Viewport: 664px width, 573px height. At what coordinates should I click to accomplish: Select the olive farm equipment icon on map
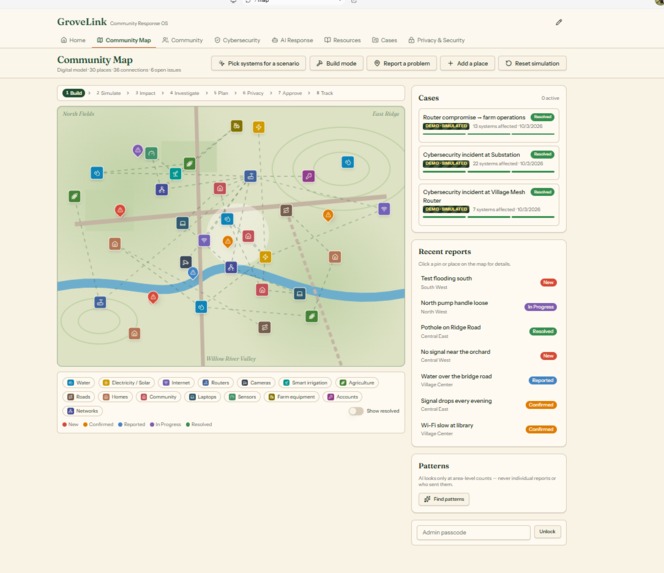point(237,126)
